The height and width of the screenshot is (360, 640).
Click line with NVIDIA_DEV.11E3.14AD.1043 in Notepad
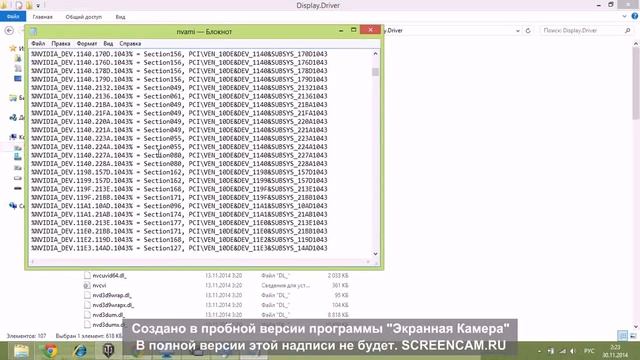point(179,248)
